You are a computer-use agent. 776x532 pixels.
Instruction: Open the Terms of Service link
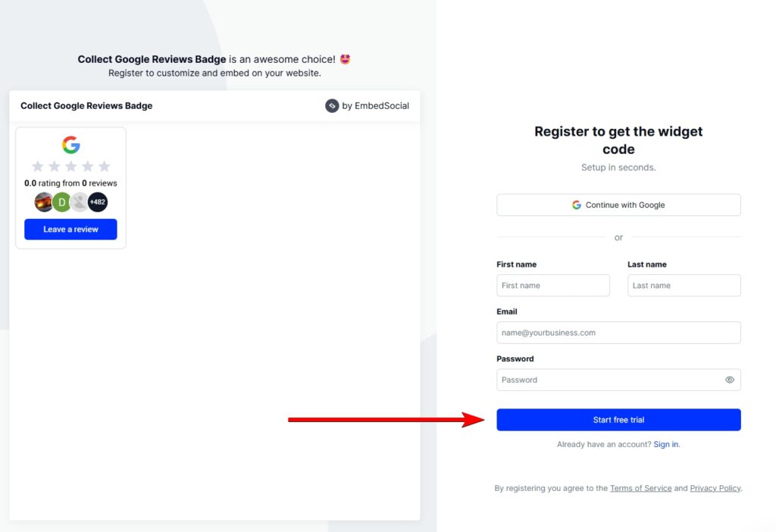(x=640, y=488)
